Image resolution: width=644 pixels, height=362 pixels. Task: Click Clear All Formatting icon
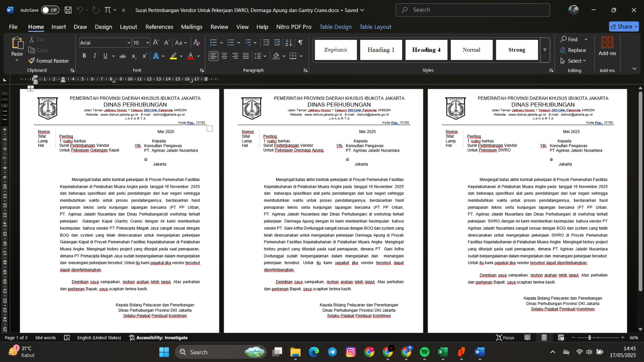point(196,42)
